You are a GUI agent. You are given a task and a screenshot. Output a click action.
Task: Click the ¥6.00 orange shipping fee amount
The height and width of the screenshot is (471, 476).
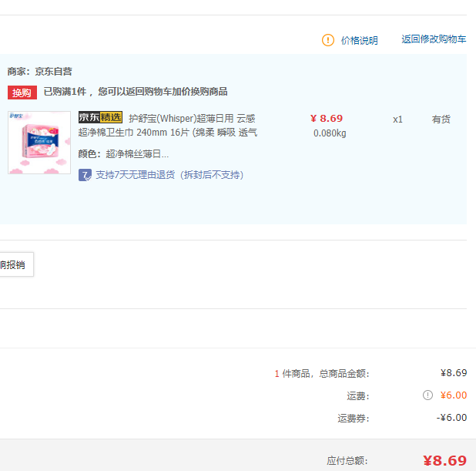coord(454,395)
